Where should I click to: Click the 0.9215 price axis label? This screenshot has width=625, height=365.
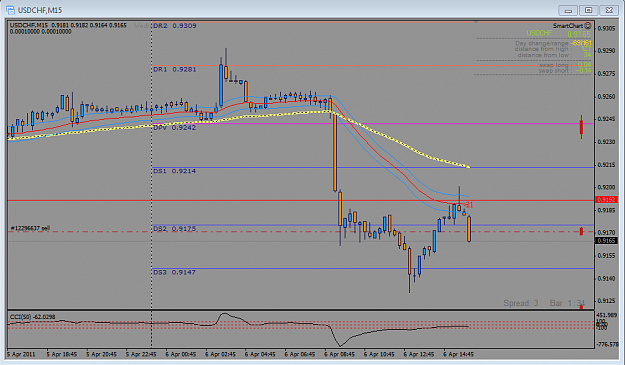tap(606, 165)
